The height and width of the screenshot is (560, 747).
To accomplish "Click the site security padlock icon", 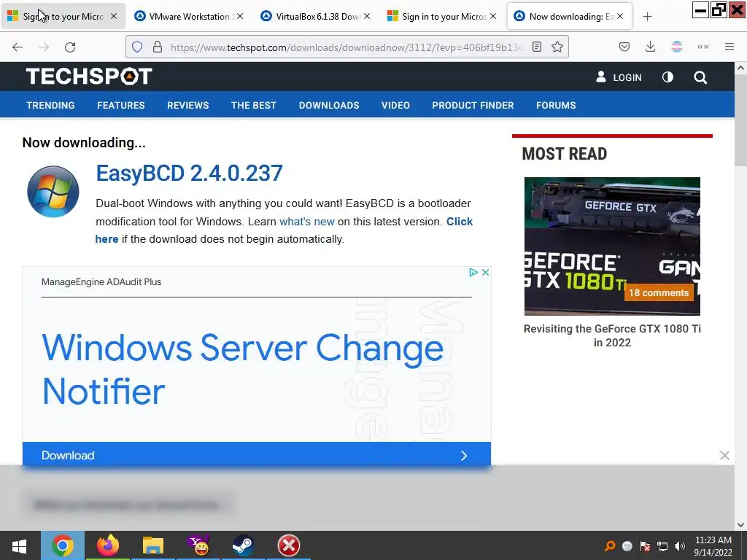I will tap(158, 47).
